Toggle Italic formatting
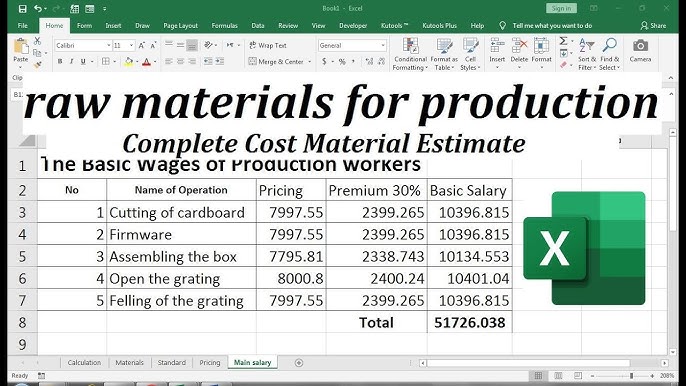This screenshot has width=686, height=386. (71, 62)
